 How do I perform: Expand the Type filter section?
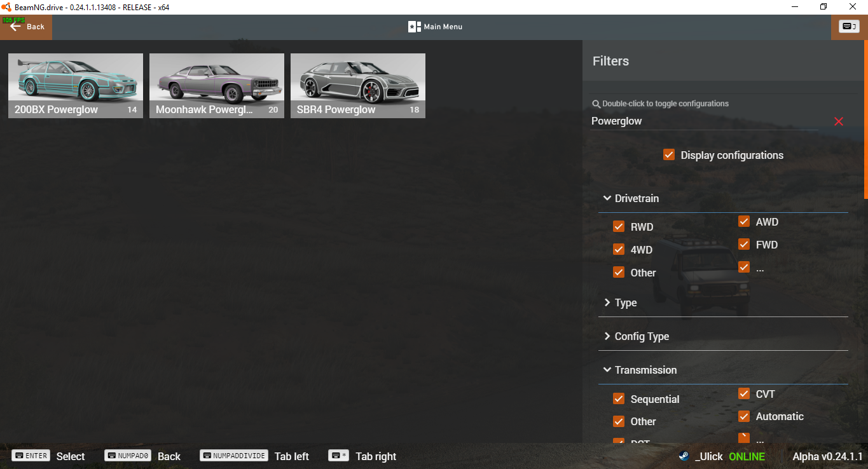point(723,302)
